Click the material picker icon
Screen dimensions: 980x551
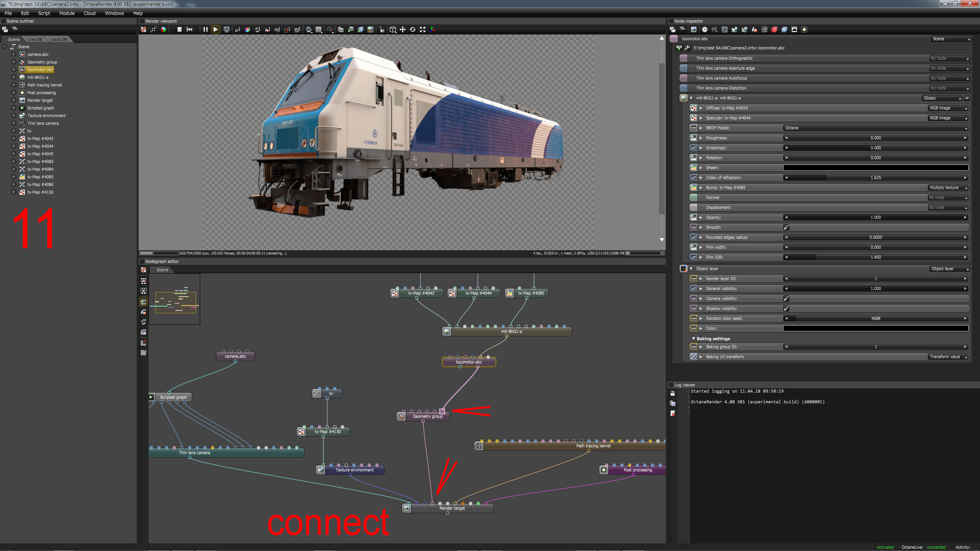click(x=257, y=29)
